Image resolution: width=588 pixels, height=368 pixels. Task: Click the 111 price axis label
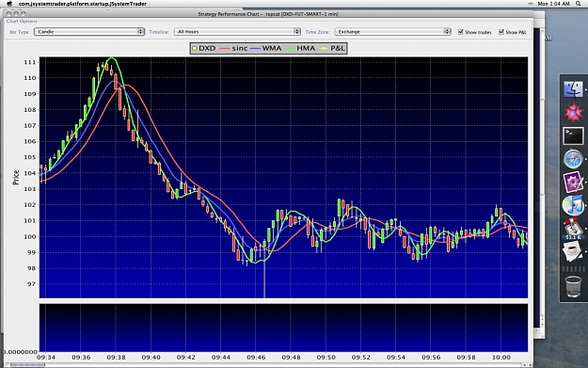coord(29,62)
